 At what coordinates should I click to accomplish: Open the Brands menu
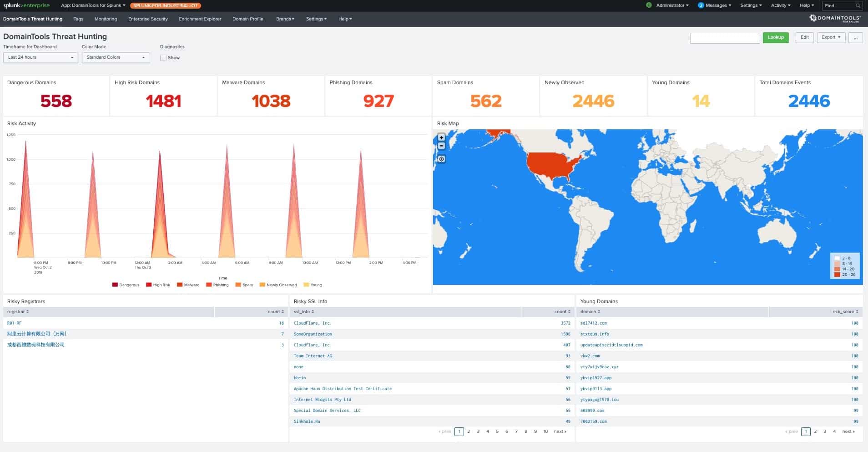click(285, 19)
